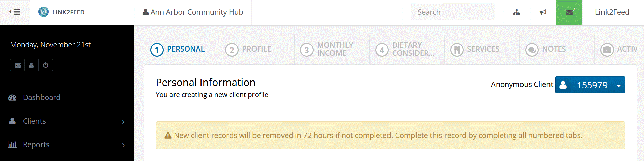Open the client 155979 dropdown arrow
Screen dimensions: 644x161
(618, 85)
